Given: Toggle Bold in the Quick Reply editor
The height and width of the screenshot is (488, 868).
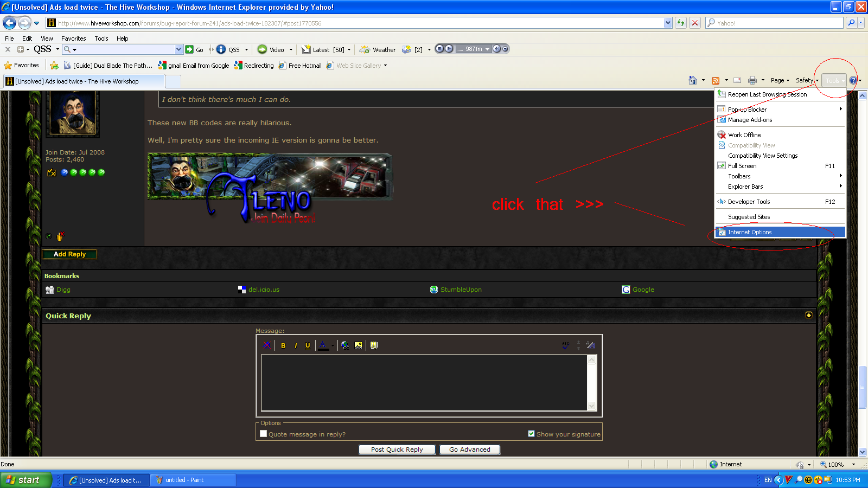Looking at the screenshot, I should [x=283, y=345].
